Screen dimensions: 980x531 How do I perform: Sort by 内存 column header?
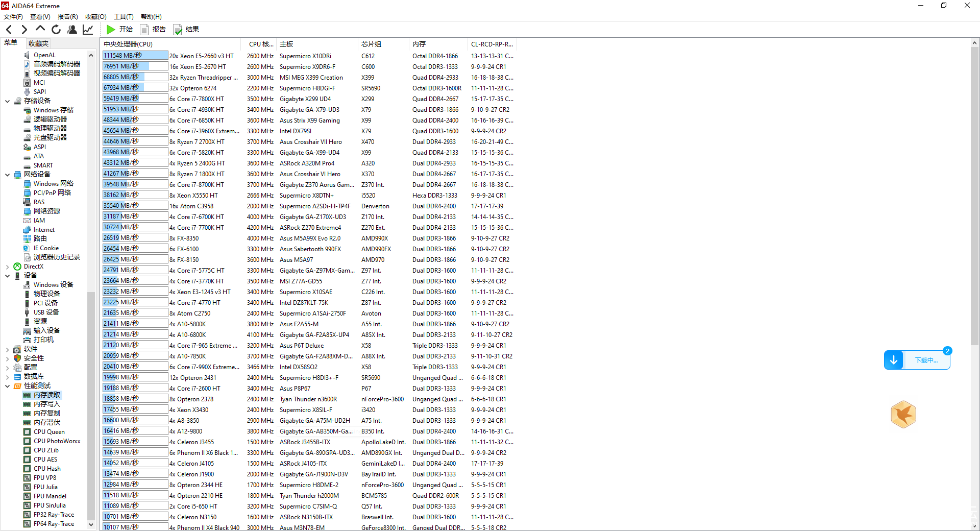point(439,44)
